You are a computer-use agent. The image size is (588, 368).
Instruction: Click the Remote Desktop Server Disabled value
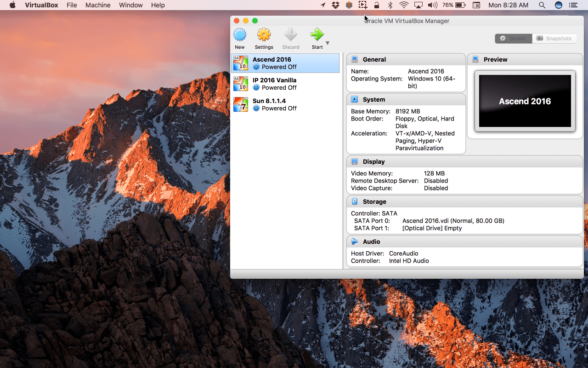pos(436,181)
